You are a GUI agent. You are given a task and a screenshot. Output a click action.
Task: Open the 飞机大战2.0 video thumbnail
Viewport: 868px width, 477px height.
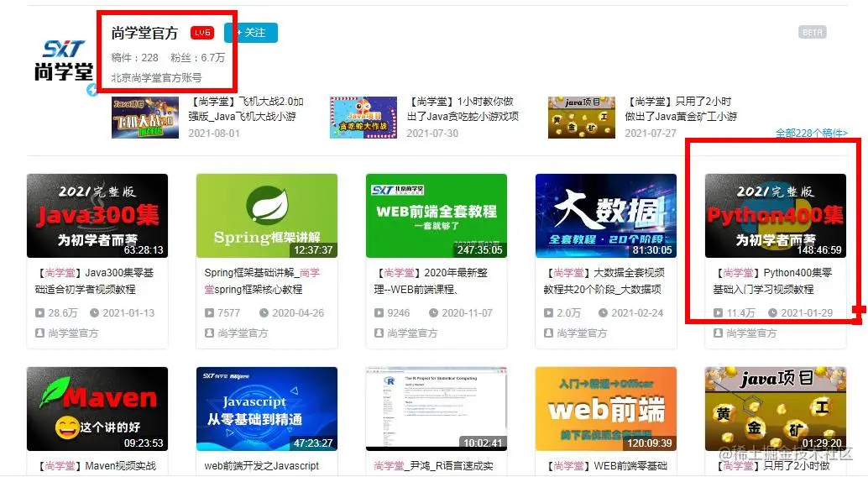point(145,118)
